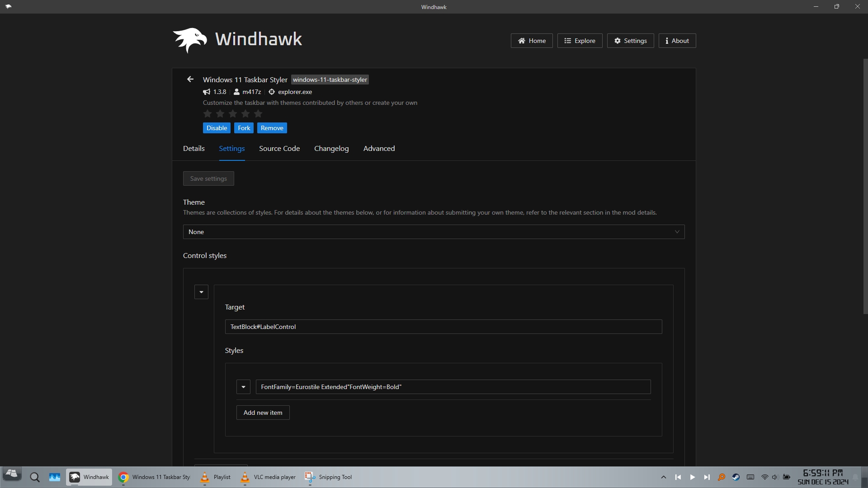Open Windhawk Settings via gear icon
Image resolution: width=868 pixels, height=488 pixels.
click(630, 40)
